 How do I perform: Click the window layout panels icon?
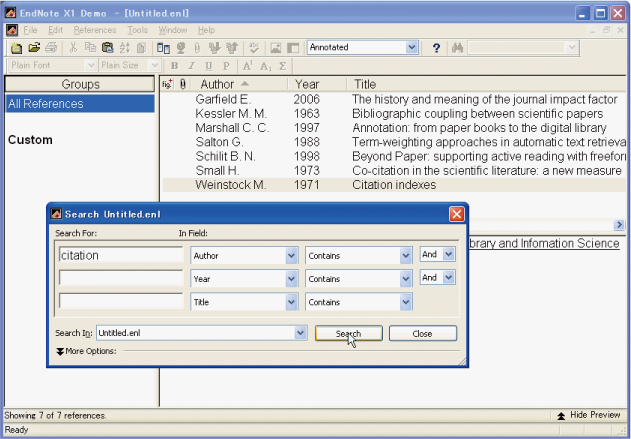[x=163, y=48]
